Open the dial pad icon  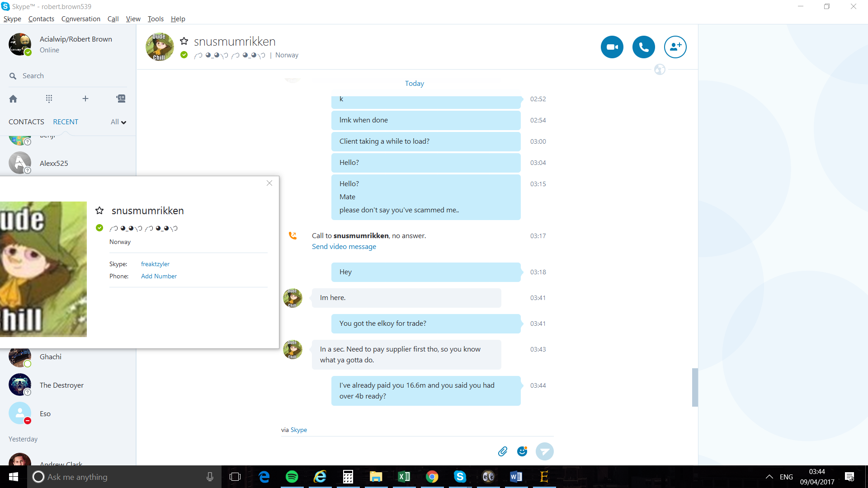49,99
